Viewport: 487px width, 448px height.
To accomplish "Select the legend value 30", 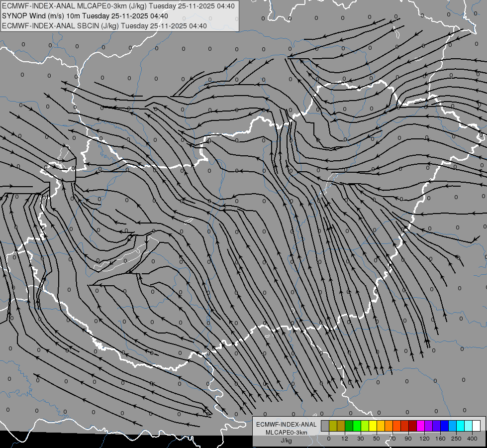I will (361, 439).
